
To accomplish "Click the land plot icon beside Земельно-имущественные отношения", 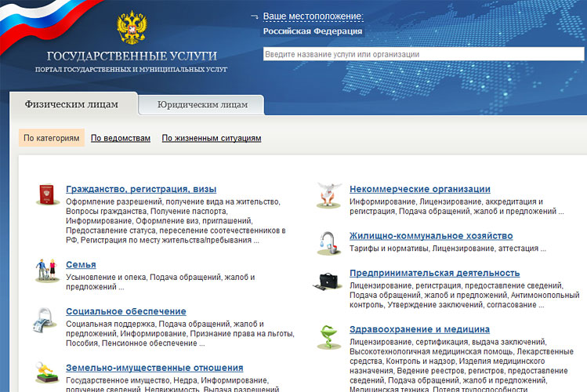I will click(46, 372).
